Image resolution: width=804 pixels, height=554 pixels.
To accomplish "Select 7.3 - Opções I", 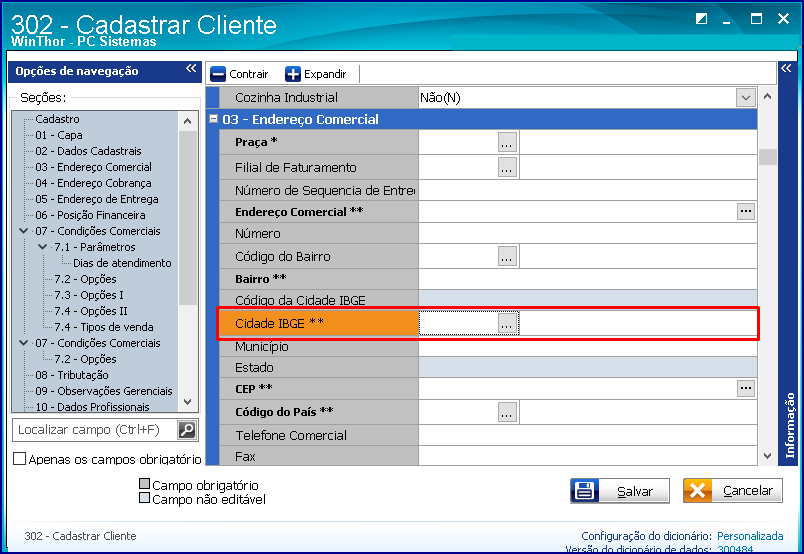I will pos(89,295).
